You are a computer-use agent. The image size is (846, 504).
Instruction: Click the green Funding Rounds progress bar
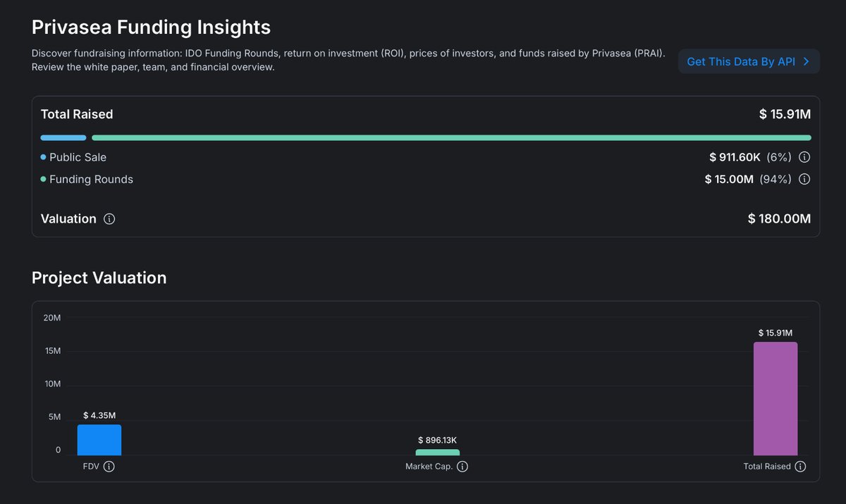click(x=451, y=137)
